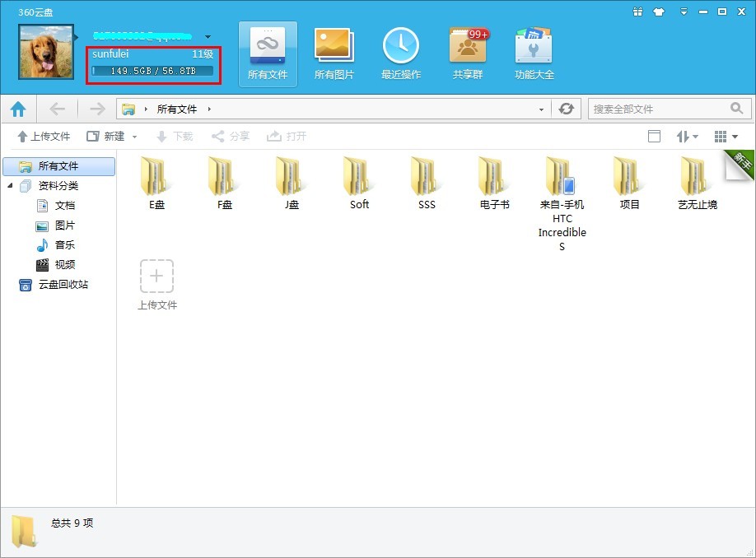Click the storage usage bar 149.5GB / 56.8TB
Viewport: 756px width, 558px height.
pyautogui.click(x=153, y=71)
